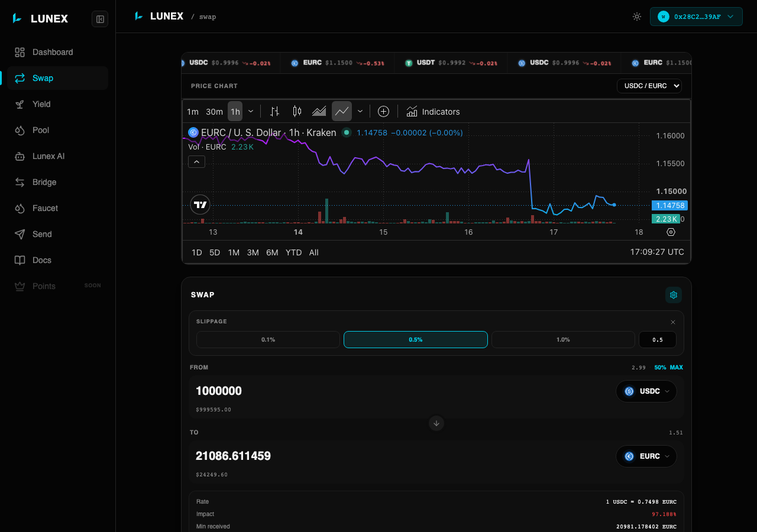The width and height of the screenshot is (757, 532).
Task: Flip swap direction arrow
Action: click(436, 423)
